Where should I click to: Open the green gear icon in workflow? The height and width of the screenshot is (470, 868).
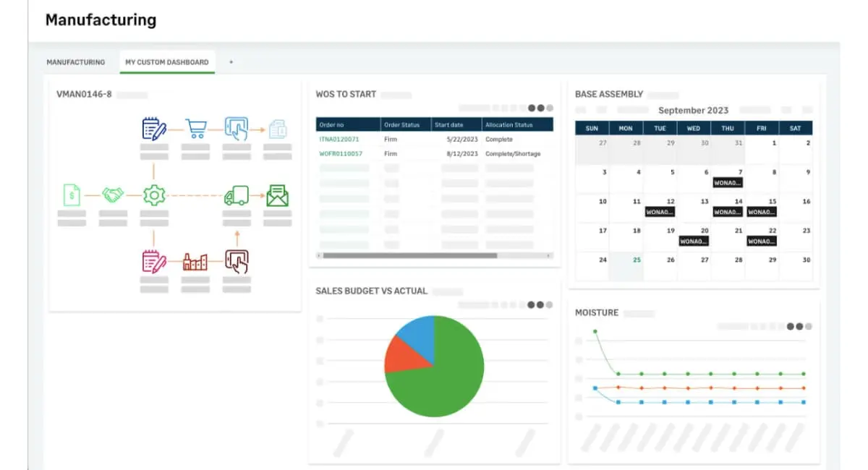click(154, 195)
